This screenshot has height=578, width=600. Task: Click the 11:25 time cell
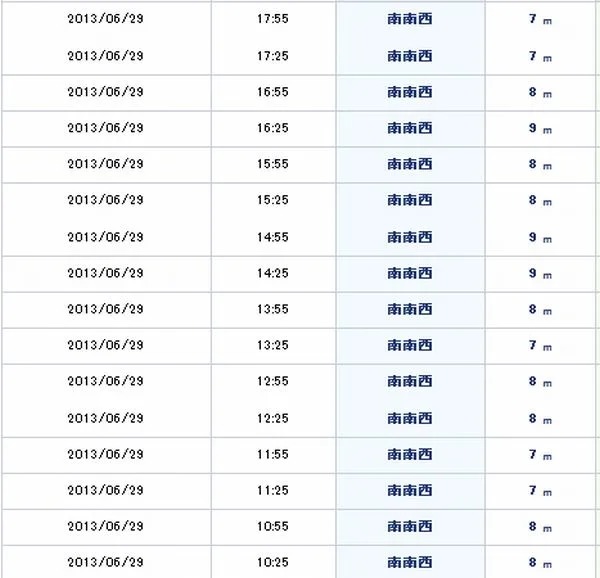(272, 491)
